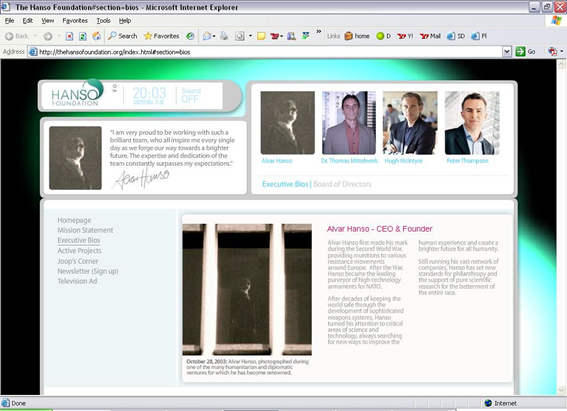The height and width of the screenshot is (411, 567).
Task: Click the large Alvar Hanso window photograph
Action: (247, 289)
